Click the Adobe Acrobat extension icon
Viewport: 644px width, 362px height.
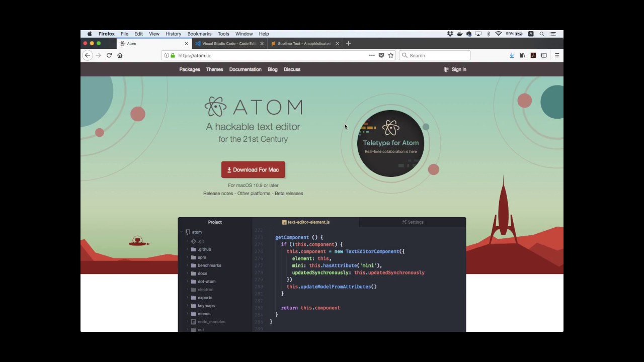click(x=533, y=55)
